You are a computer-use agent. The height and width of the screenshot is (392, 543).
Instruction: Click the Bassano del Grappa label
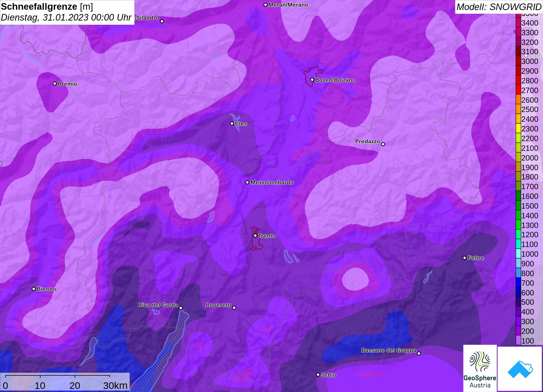pyautogui.click(x=389, y=350)
